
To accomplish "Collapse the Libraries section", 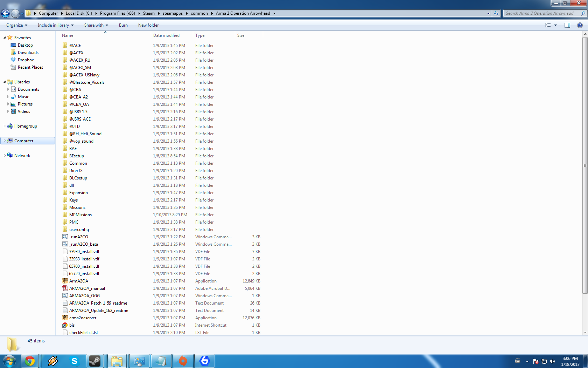I will (5, 82).
